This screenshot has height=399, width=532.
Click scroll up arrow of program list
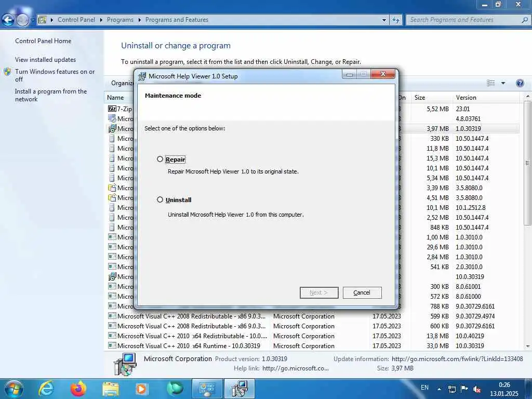pyautogui.click(x=528, y=96)
